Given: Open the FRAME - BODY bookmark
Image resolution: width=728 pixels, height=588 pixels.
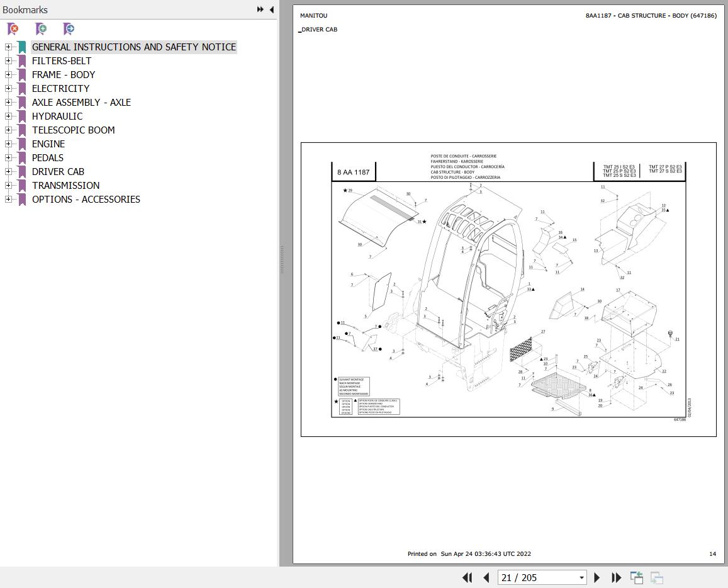Looking at the screenshot, I should [x=63, y=74].
